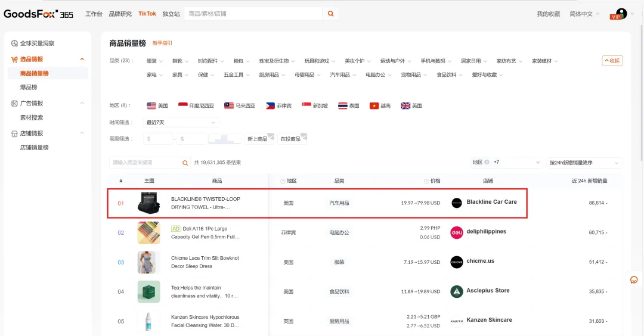Open 我的收藏 in the top bar
This screenshot has height=336, width=644.
click(x=549, y=14)
